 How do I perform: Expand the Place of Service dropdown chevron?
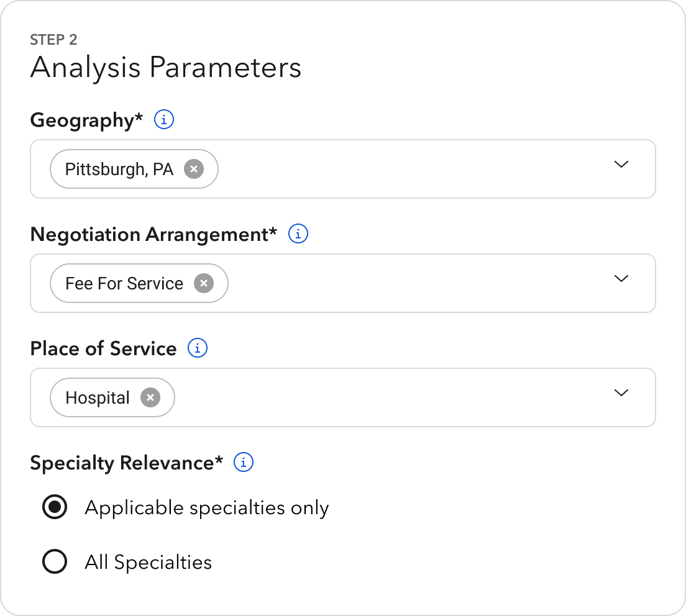(621, 393)
